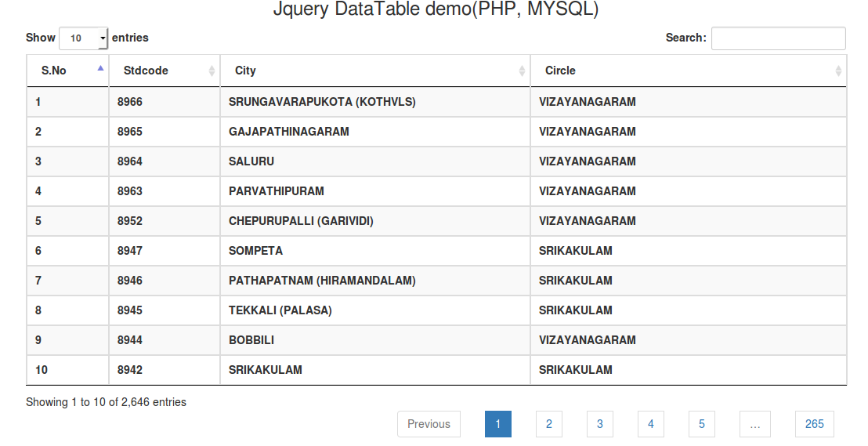This screenshot has width=868, height=446.
Task: Jump to last page 265
Action: point(814,424)
